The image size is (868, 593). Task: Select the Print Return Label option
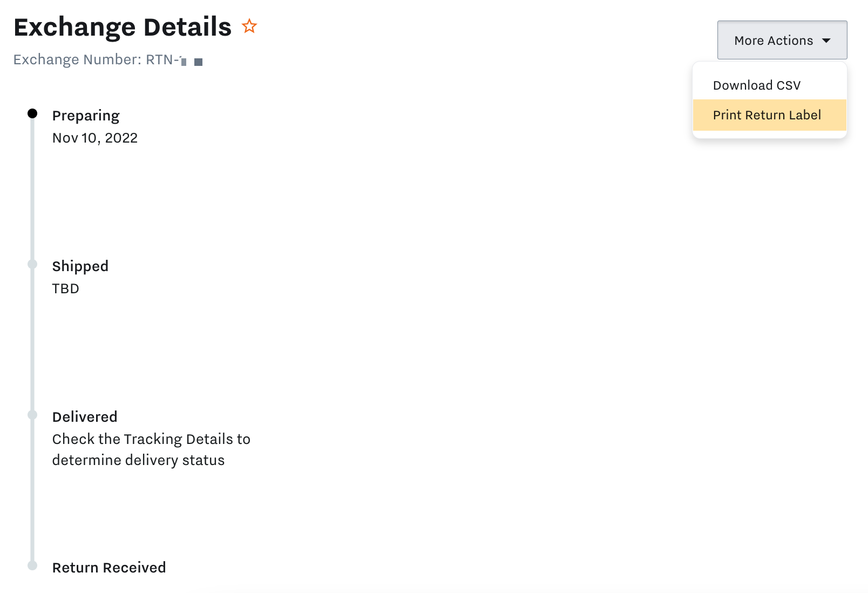point(767,115)
